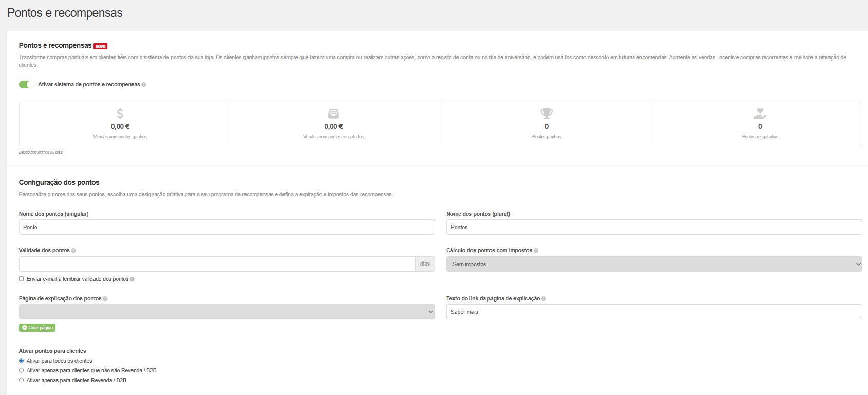The width and height of the screenshot is (868, 395).
Task: Choose Ativar apenas para clientes Revenda / B2B
Action: (22, 380)
